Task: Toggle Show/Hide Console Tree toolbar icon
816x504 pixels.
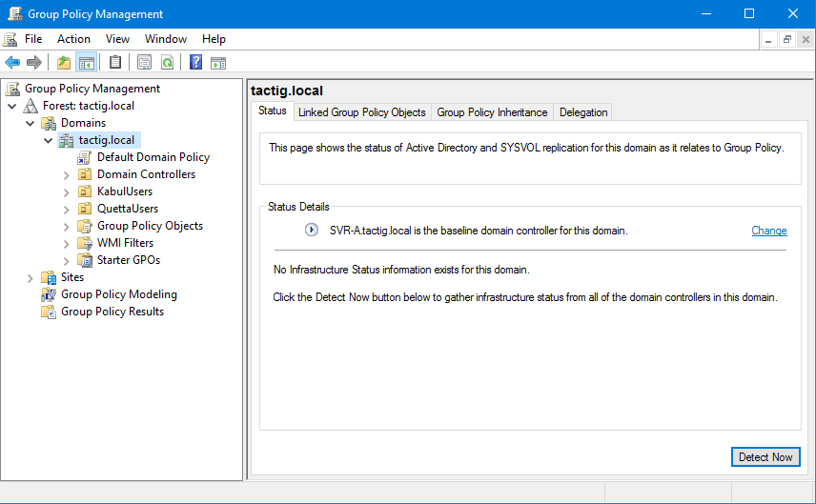Action: click(x=87, y=63)
